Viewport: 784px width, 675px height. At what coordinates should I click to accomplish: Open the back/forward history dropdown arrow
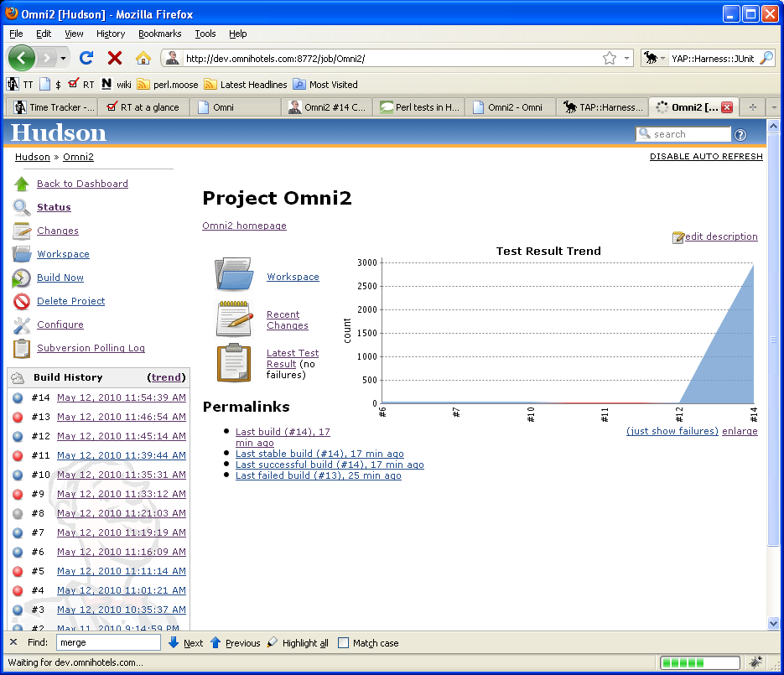[63, 58]
